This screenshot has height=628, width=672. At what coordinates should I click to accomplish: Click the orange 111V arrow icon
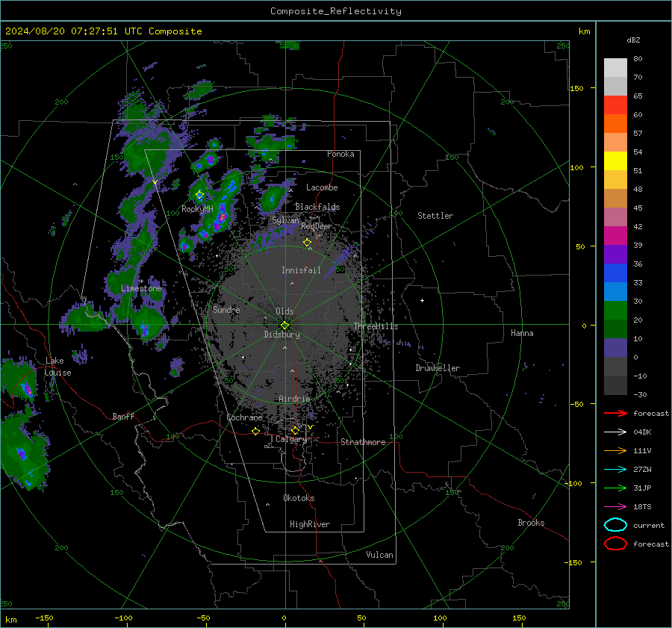615,450
